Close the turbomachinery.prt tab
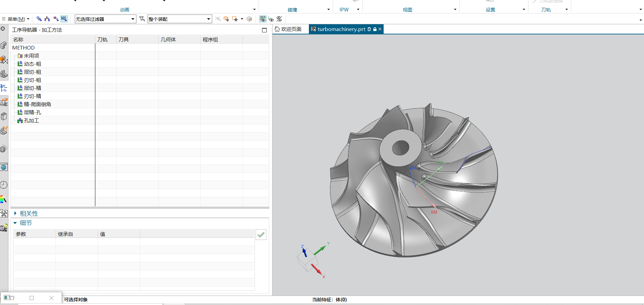644x305 pixels. tap(380, 29)
